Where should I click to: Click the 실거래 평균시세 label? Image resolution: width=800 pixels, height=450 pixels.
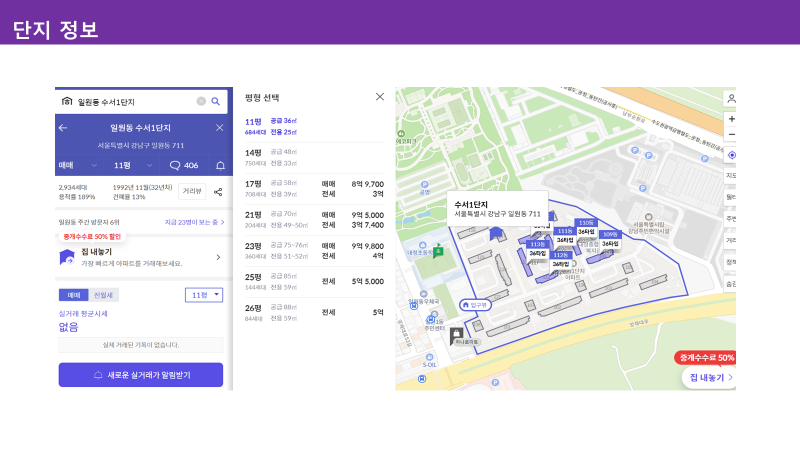(x=83, y=314)
